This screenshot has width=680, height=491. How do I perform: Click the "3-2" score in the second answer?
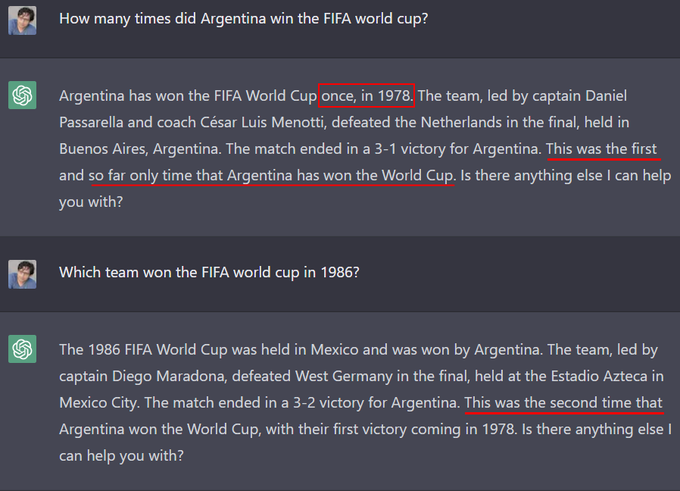pyautogui.click(x=304, y=403)
